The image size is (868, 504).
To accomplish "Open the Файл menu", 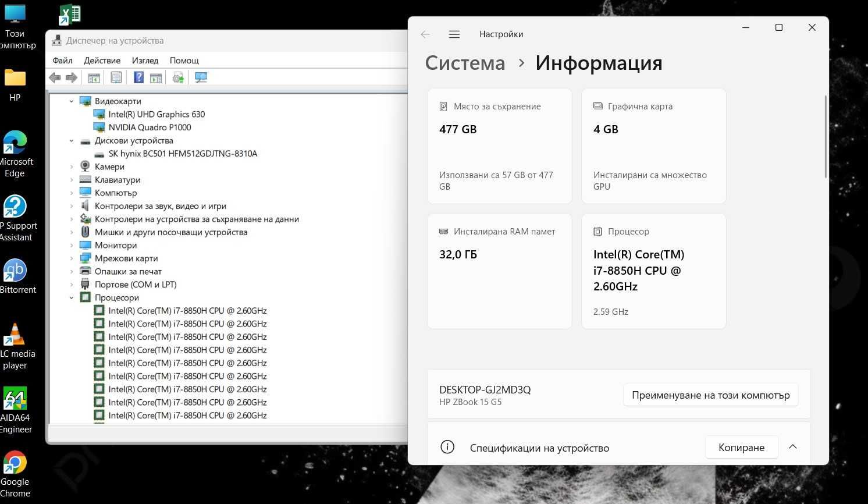I will tap(62, 61).
